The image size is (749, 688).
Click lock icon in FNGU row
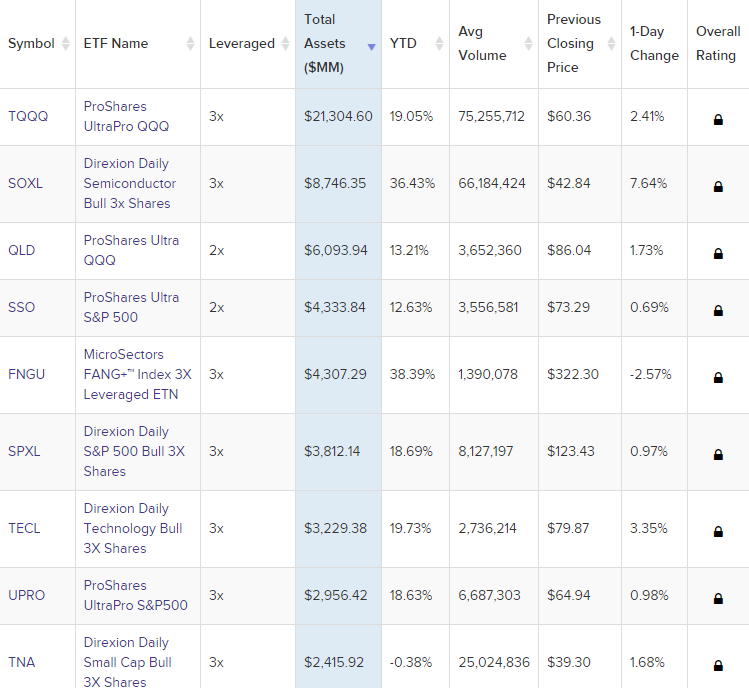coord(718,378)
